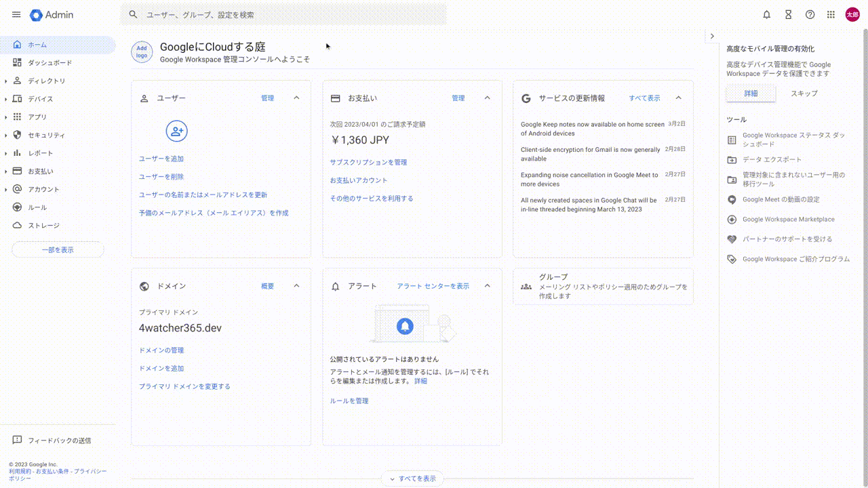Screen dimensions: 868x488
Task: Collapse the ユーザー card
Action: tap(296, 98)
